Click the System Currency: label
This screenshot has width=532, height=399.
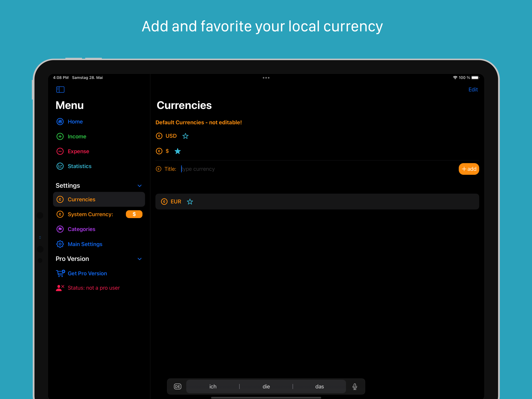[x=90, y=214]
